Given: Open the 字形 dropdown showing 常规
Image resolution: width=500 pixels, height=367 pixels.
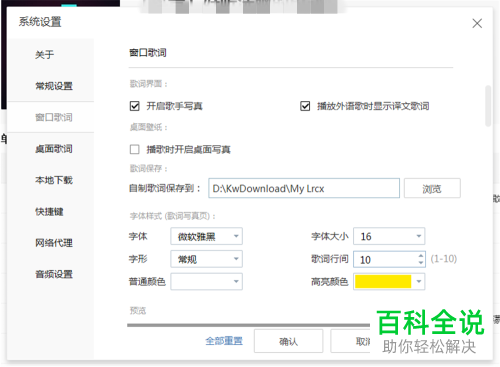Looking at the screenshot, I should click(206, 259).
